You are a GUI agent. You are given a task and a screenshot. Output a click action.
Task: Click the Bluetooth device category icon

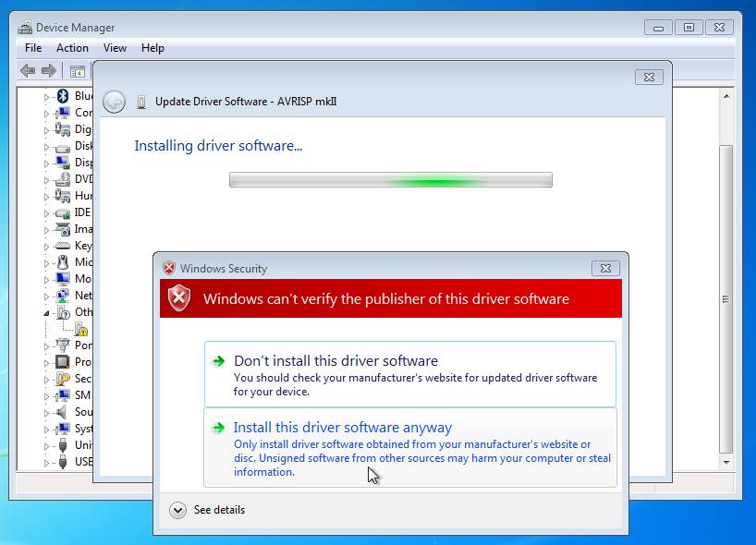click(63, 96)
